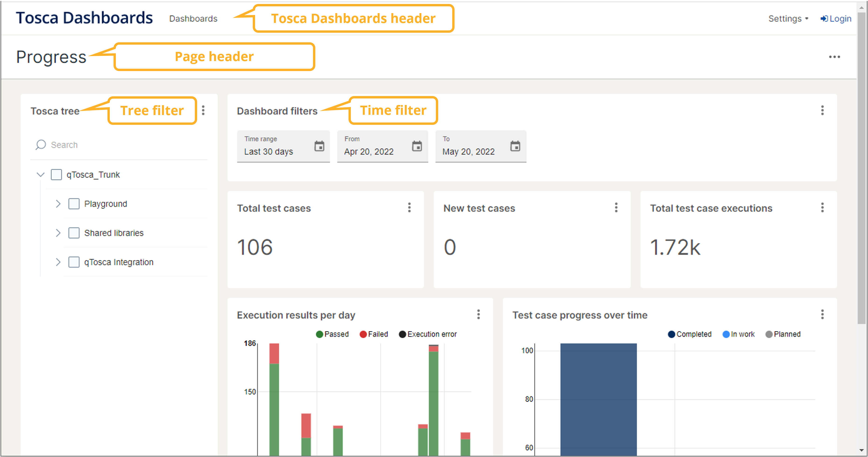Viewport: 868px width, 457px height.
Task: Click the 0 new test cases value
Action: click(x=450, y=247)
